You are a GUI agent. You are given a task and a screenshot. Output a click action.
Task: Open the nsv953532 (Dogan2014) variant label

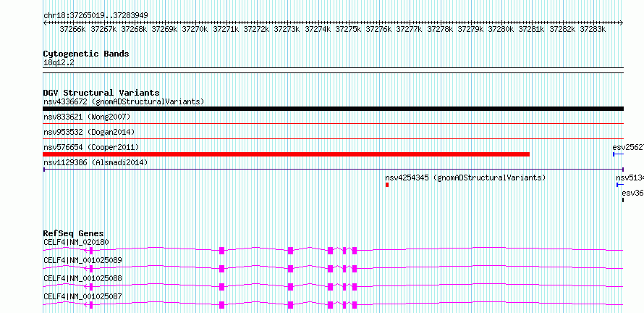click(x=89, y=133)
